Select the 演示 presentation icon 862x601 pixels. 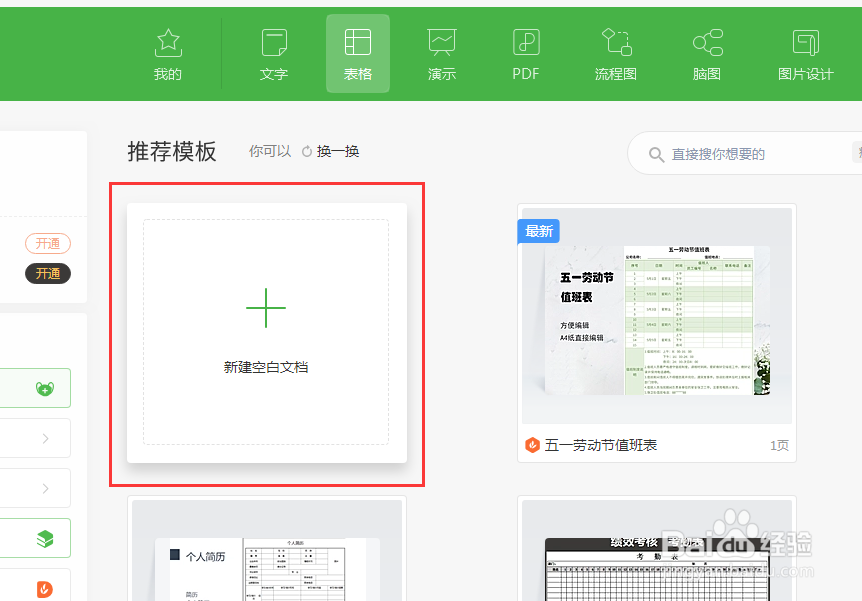point(441,52)
